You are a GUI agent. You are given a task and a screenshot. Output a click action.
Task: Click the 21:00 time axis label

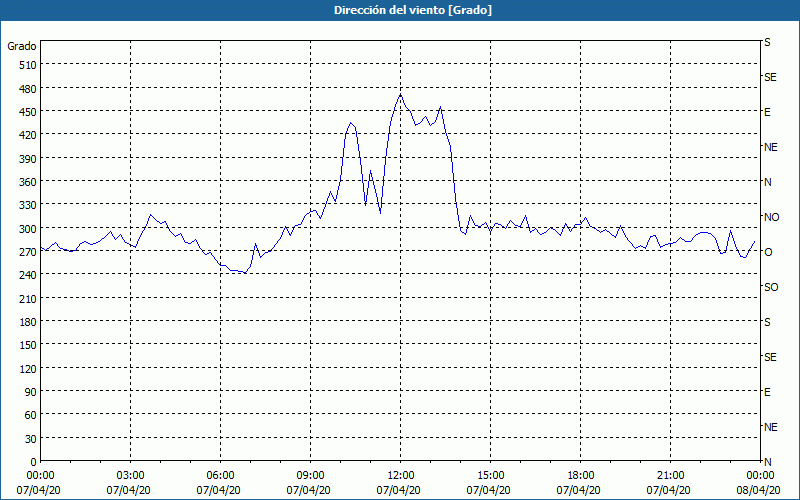point(670,476)
